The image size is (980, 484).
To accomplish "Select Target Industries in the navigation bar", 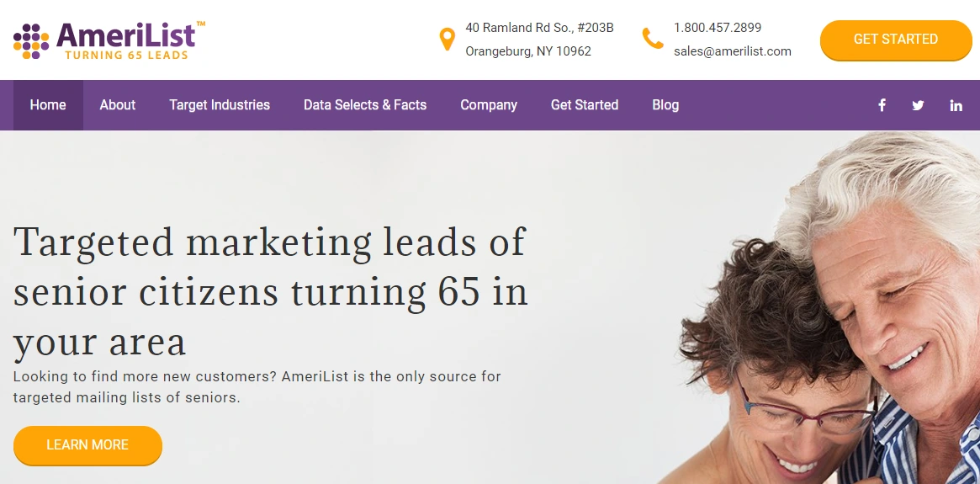I will [220, 105].
